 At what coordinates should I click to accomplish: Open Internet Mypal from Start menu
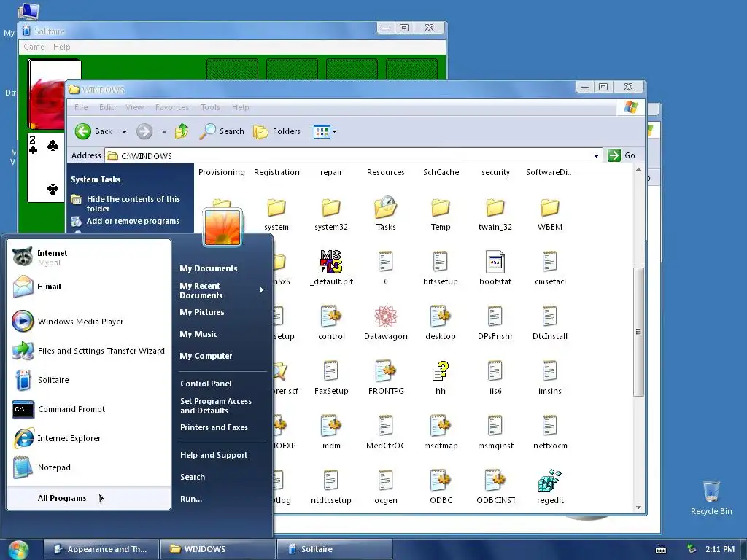click(88, 257)
